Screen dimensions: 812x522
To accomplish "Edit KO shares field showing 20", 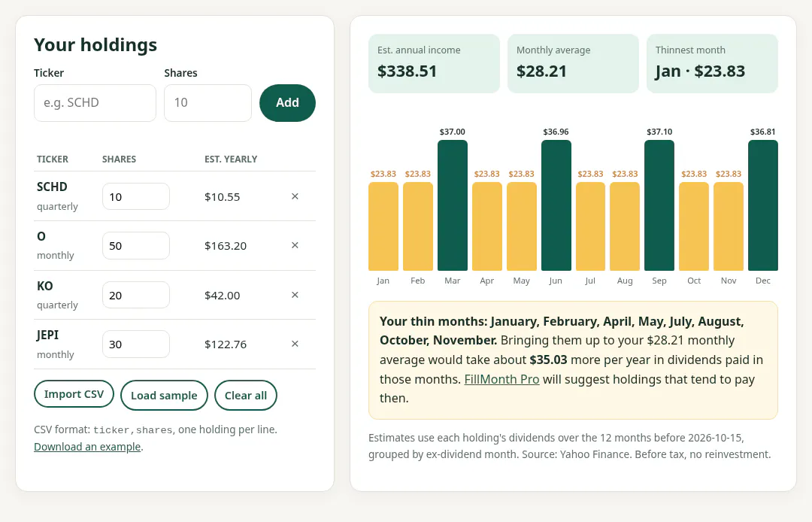I will pyautogui.click(x=135, y=295).
